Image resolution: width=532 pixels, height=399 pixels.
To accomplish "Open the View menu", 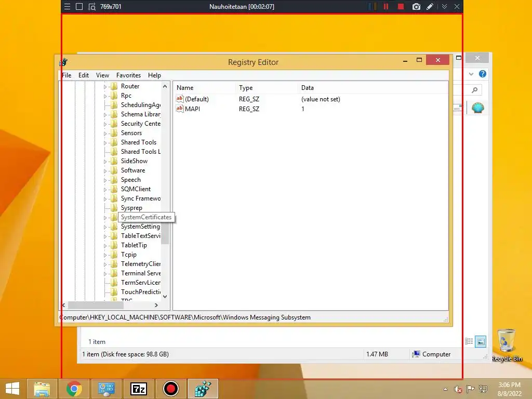I will click(x=102, y=75).
